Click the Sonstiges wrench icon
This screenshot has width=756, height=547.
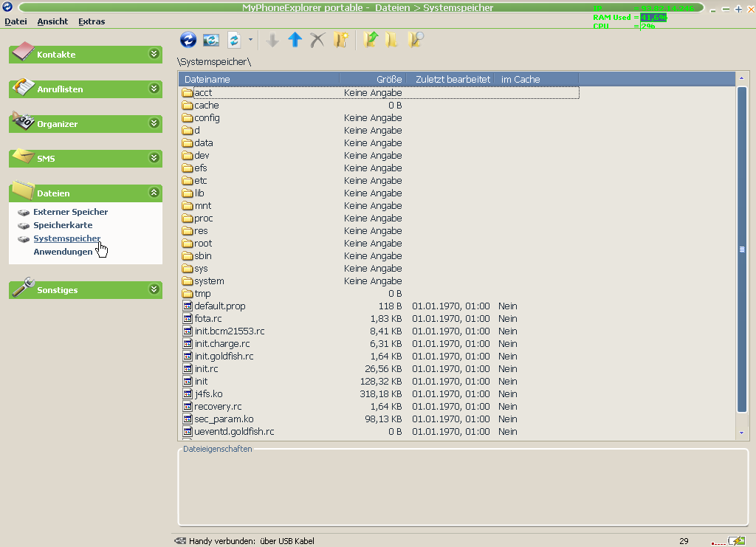click(23, 286)
